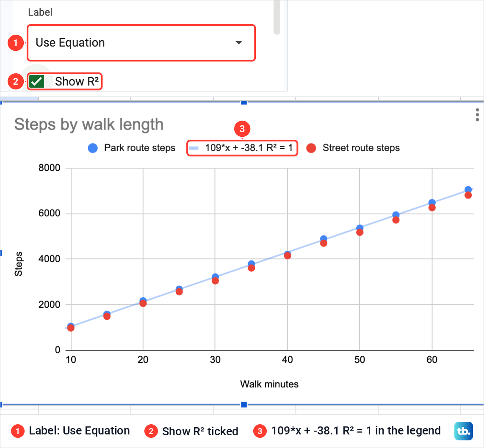
Task: Click the Steps vertical axis title
Action: (x=19, y=264)
